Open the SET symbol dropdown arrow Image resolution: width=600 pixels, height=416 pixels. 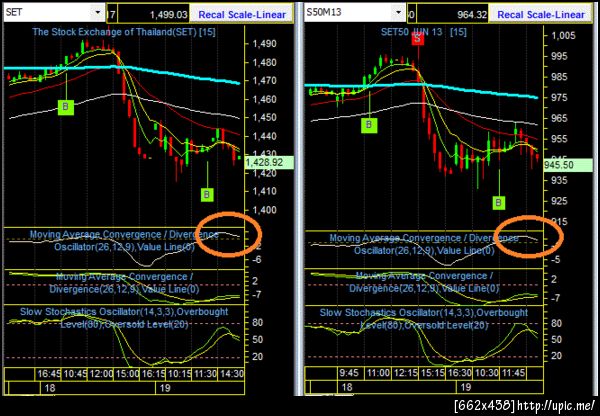pos(98,13)
